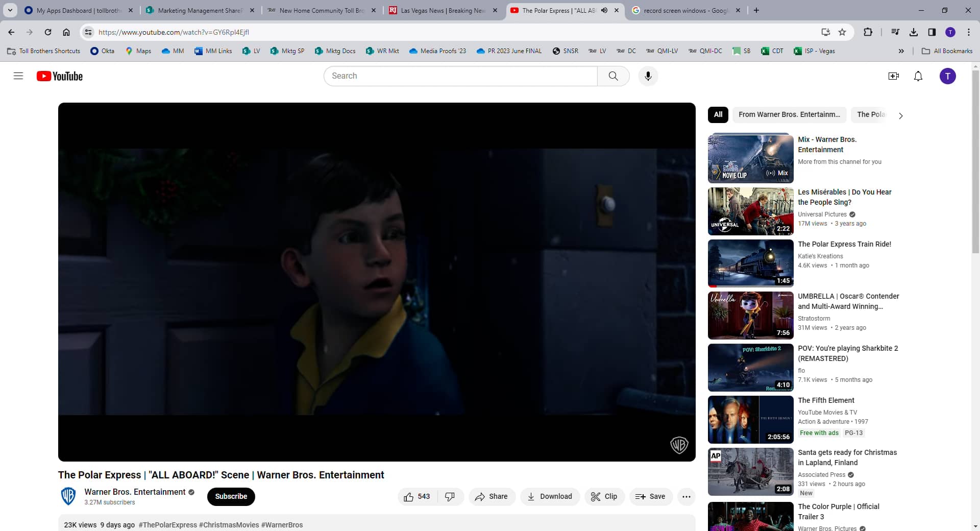Click the notifications bell icon
Image resolution: width=980 pixels, height=531 pixels.
click(918, 76)
